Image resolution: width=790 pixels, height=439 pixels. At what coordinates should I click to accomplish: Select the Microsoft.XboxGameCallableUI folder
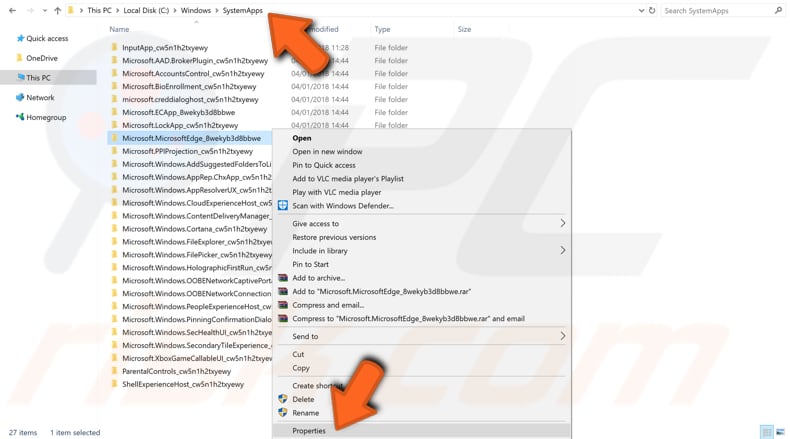[x=197, y=358]
